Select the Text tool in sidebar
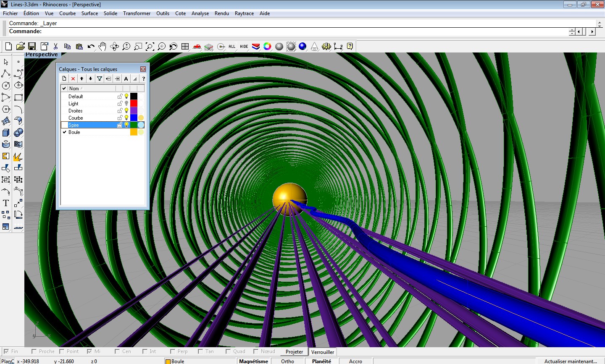The width and height of the screenshot is (605, 364). pyautogui.click(x=6, y=203)
